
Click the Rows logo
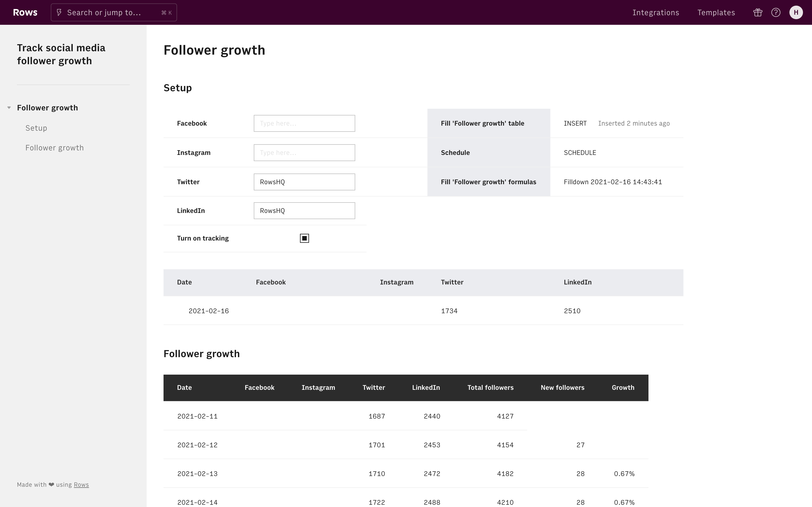(25, 12)
